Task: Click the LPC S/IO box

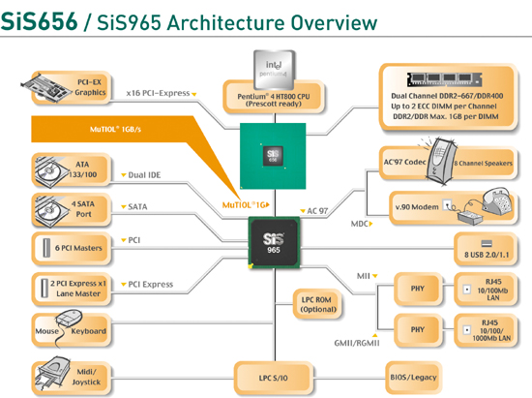Action: pos(273,378)
